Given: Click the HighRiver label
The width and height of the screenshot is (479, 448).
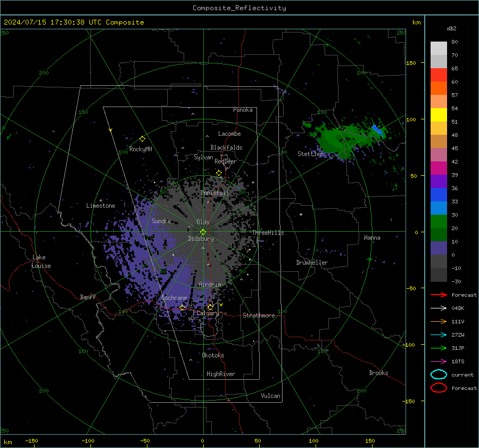Looking at the screenshot, I should click(x=221, y=374).
